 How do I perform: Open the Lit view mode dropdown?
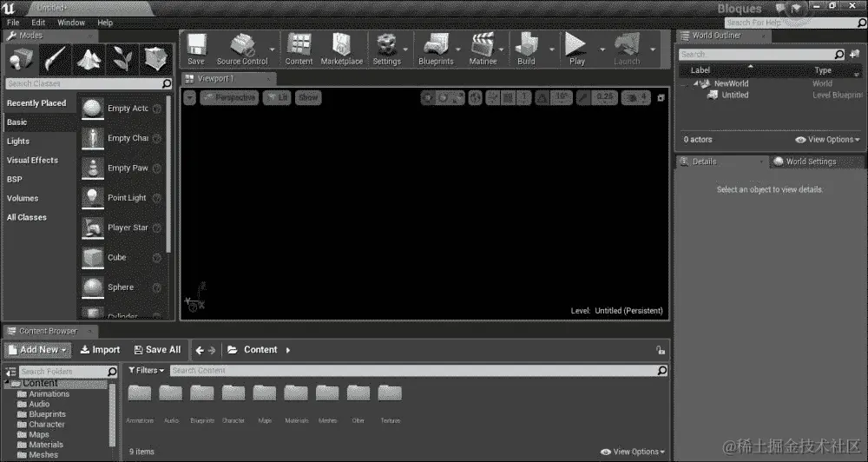coord(277,98)
